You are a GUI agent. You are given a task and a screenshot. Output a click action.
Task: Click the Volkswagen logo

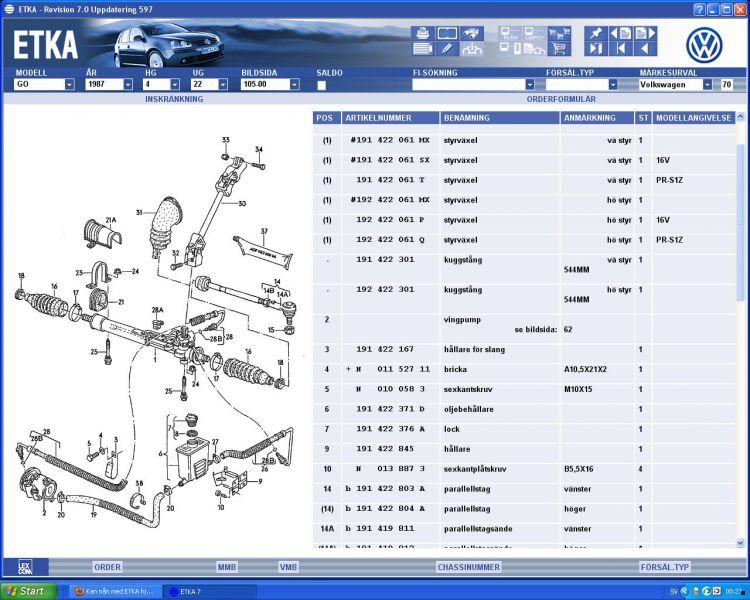(704, 45)
